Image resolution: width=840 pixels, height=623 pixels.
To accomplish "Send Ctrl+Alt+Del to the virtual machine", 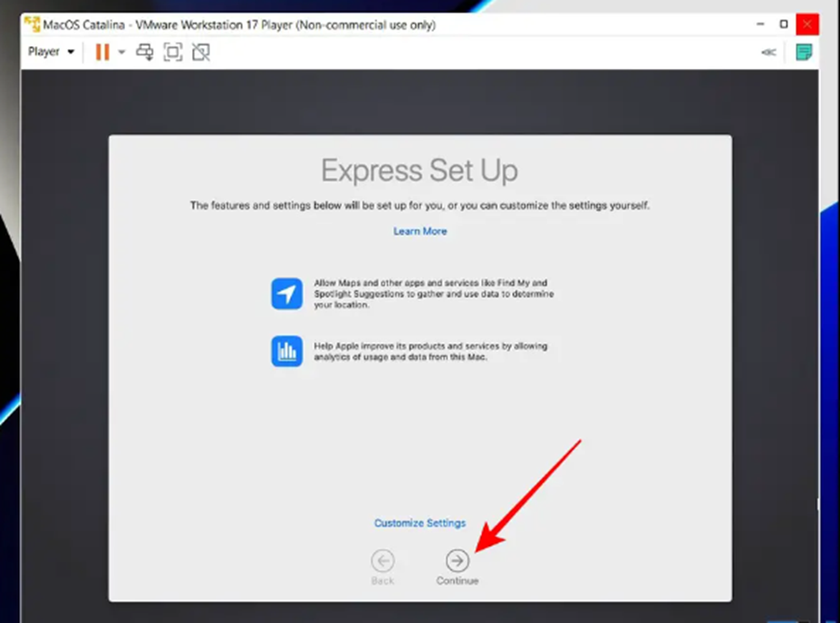I will 145,52.
